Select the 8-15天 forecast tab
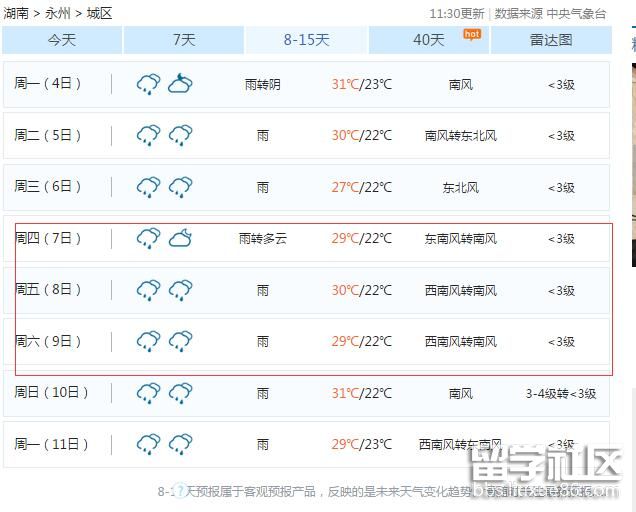 [306, 40]
